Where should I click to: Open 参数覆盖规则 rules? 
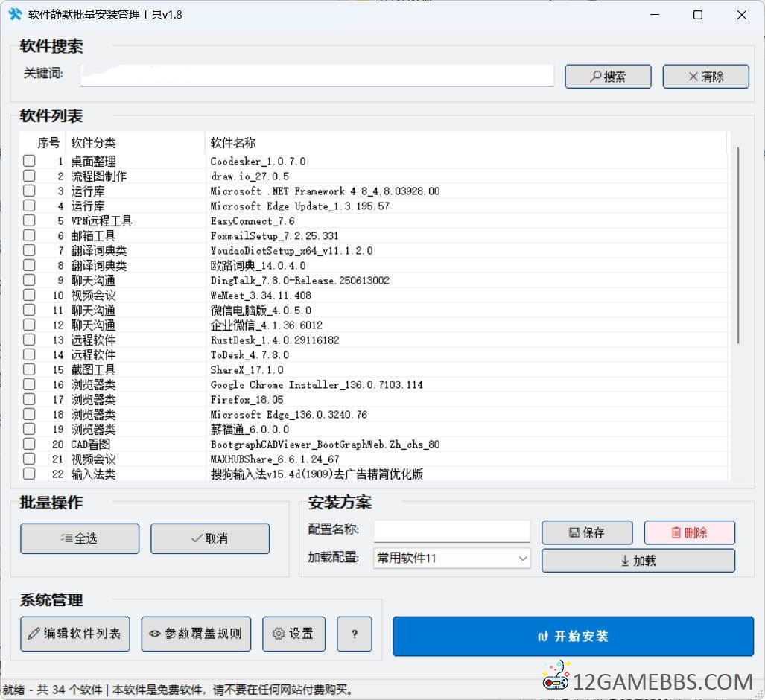coord(196,634)
